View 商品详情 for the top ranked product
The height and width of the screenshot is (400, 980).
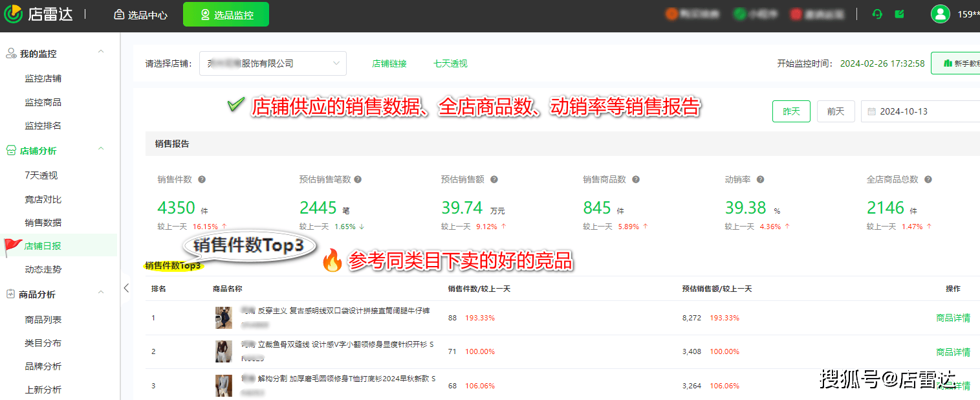click(953, 318)
